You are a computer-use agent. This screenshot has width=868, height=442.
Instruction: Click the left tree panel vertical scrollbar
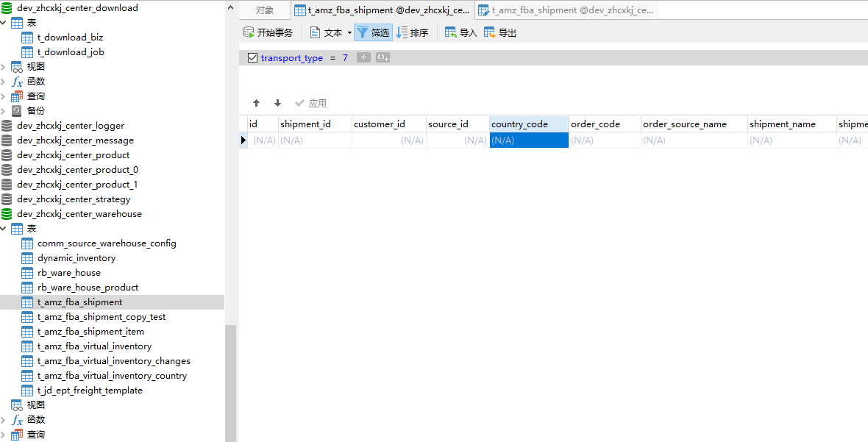click(230, 383)
